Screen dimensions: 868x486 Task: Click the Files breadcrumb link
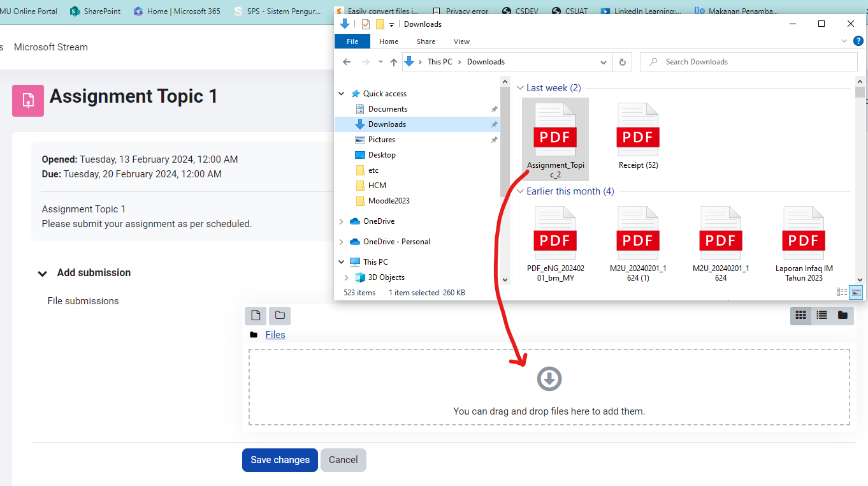pos(275,335)
